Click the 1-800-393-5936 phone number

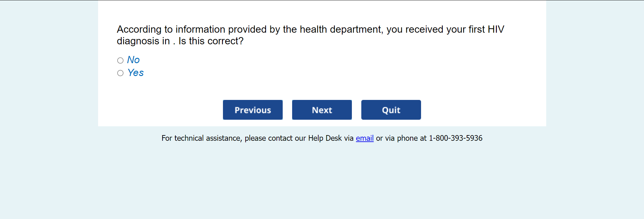tap(455, 138)
